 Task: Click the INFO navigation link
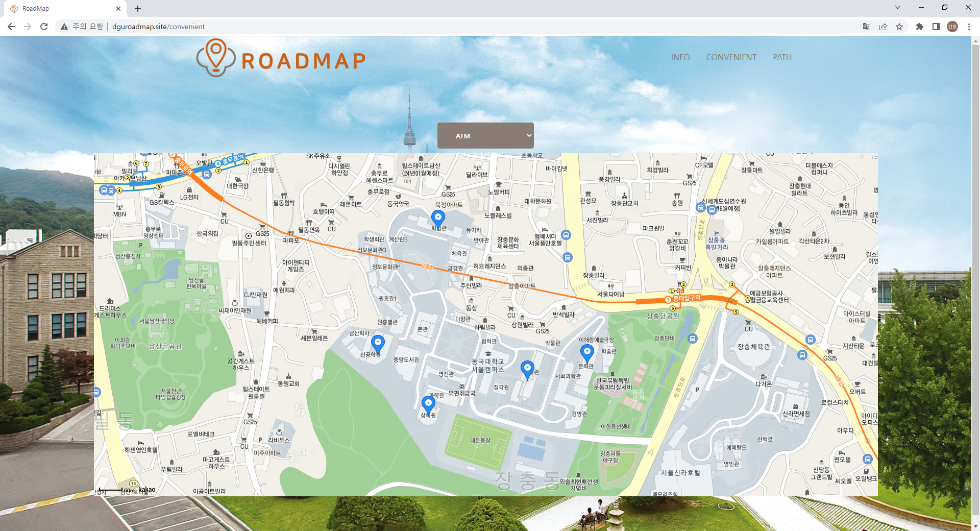(x=680, y=57)
